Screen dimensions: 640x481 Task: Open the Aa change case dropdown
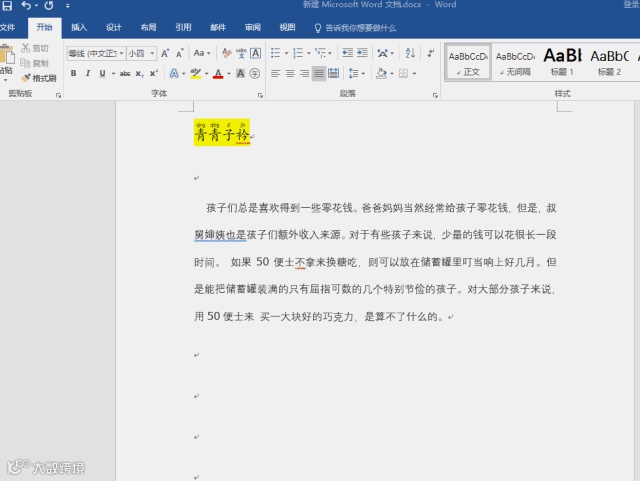(x=202, y=53)
